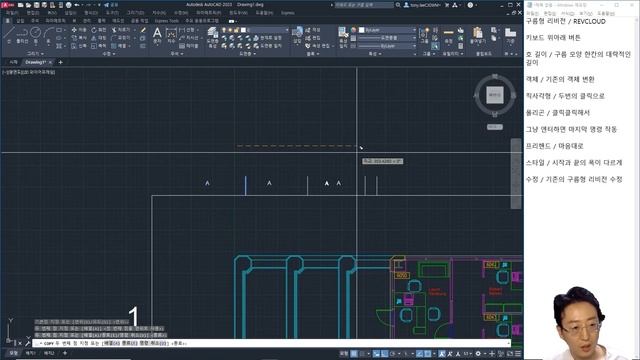The height and width of the screenshot is (360, 640).
Task: Click the Rotate tool
Action: pyautogui.click(x=98, y=30)
